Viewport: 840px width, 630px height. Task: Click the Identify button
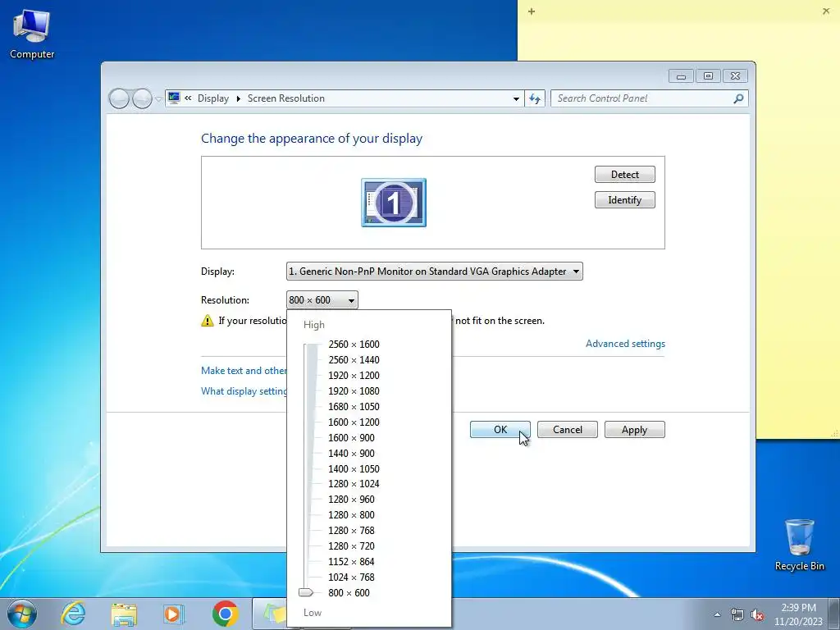coord(624,200)
